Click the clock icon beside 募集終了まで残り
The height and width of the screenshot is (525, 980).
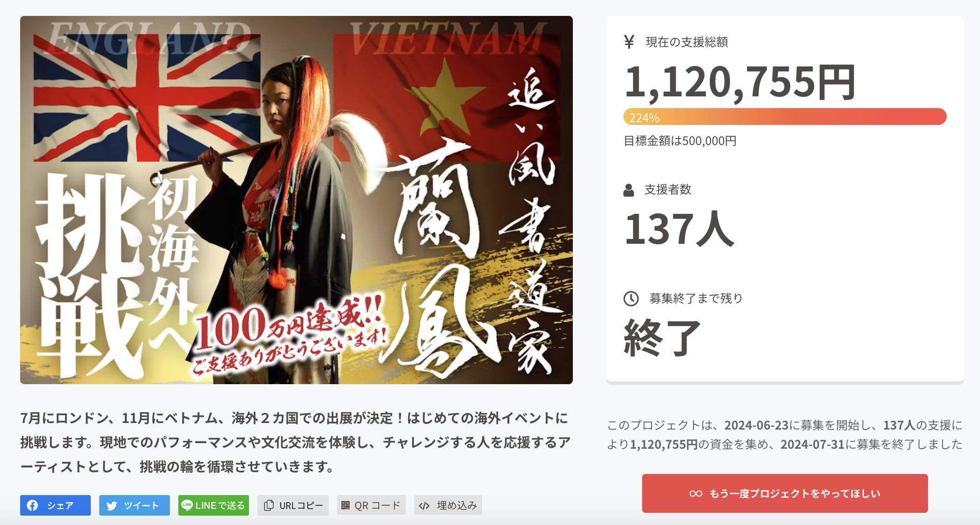click(631, 299)
